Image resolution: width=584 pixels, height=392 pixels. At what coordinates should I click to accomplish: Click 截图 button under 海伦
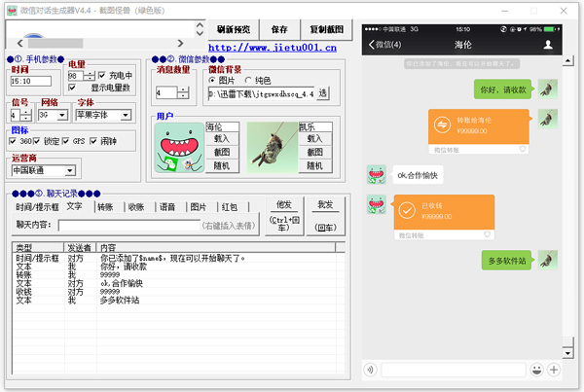click(x=222, y=152)
